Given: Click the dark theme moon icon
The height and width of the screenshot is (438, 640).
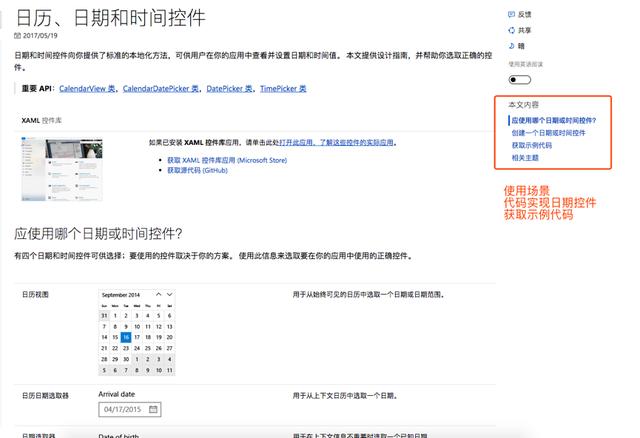Looking at the screenshot, I should click(511, 46).
